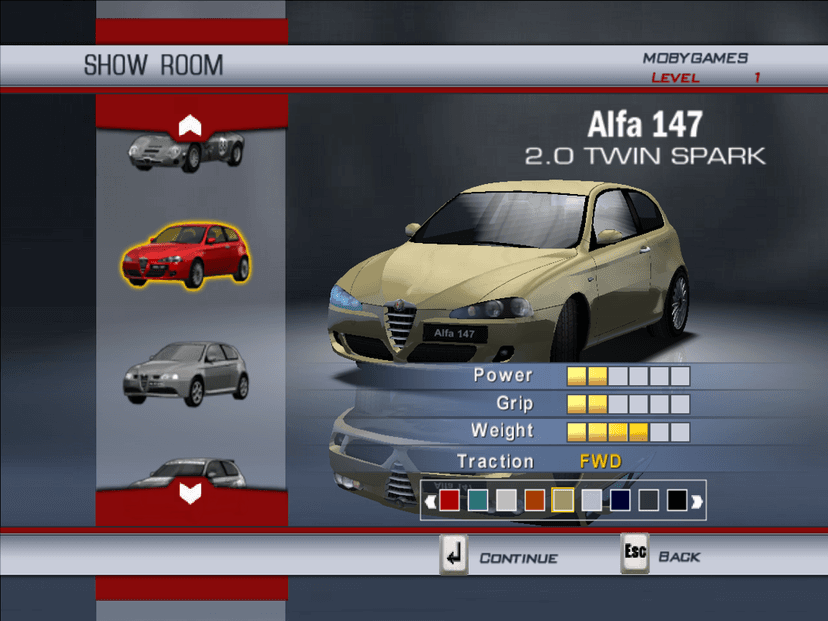
Task: Click the Continue label
Action: click(519, 558)
